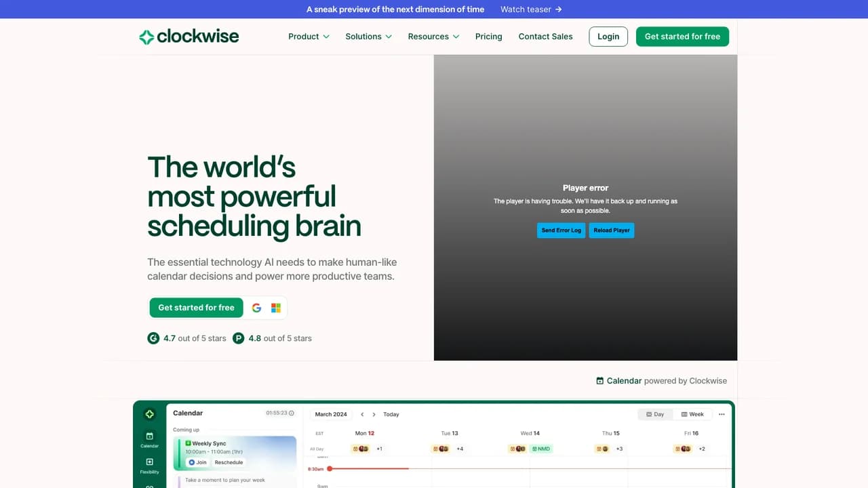Expand the Product dropdown menu

tap(309, 37)
